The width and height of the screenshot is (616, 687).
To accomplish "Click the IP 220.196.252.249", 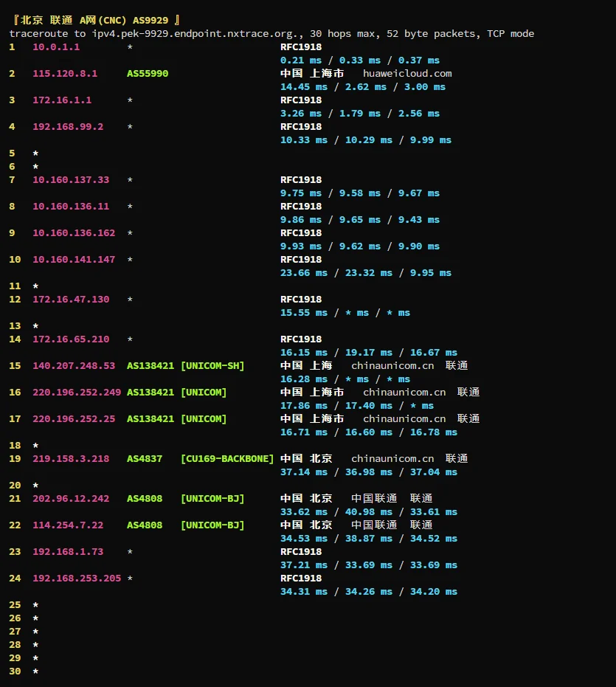I will [x=77, y=393].
